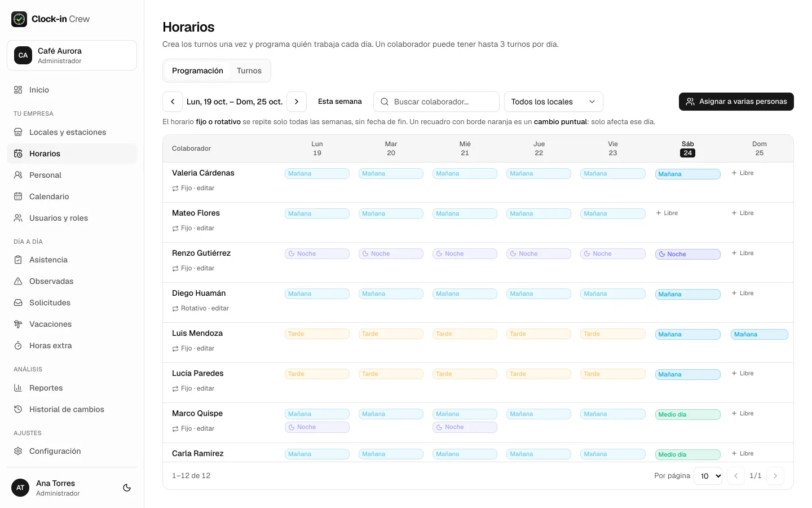
Task: Go to next week arrow
Action: pyautogui.click(x=297, y=102)
